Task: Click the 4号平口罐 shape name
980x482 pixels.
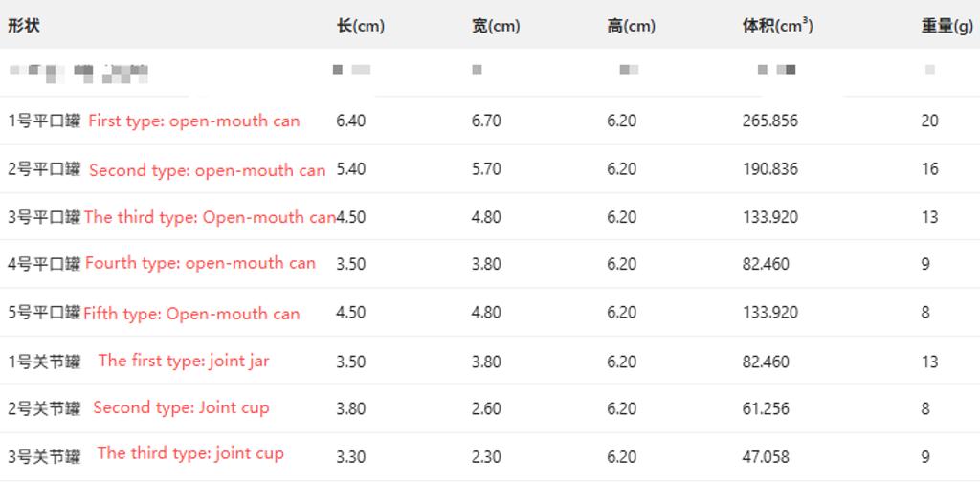Action: tap(44, 264)
